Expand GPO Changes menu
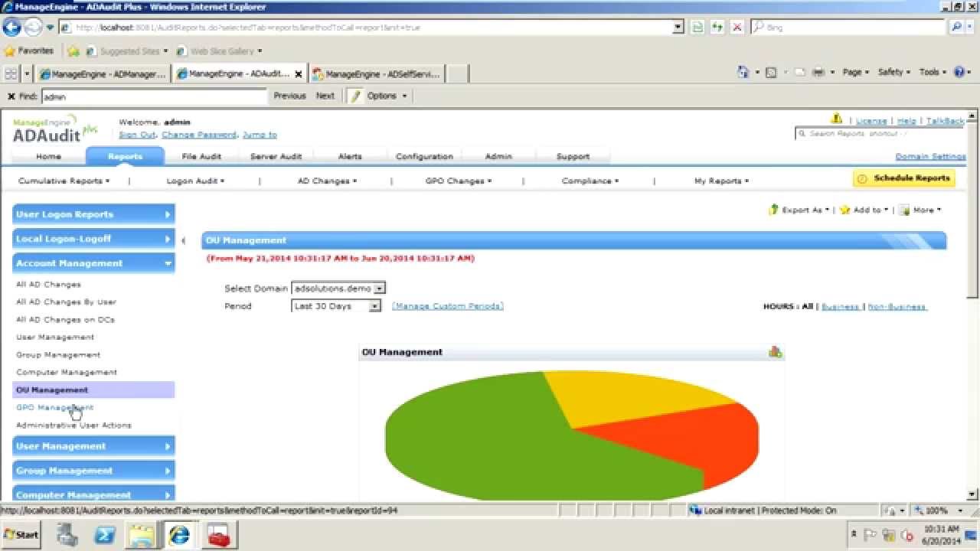This screenshot has width=980, height=551. click(x=459, y=181)
